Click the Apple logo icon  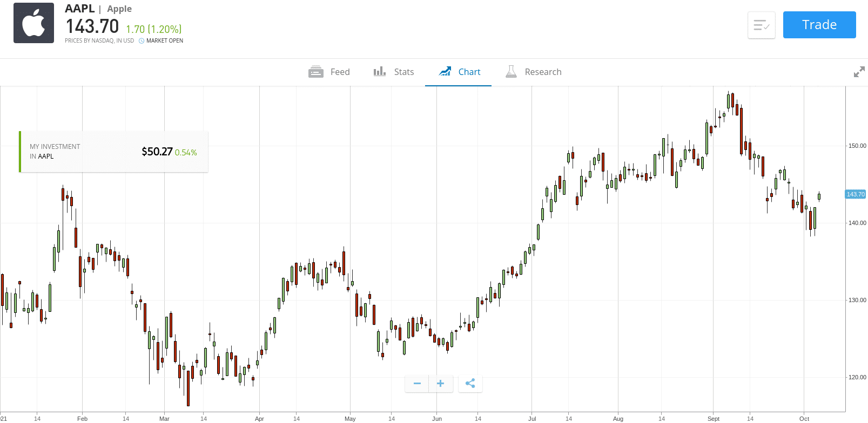pos(33,23)
